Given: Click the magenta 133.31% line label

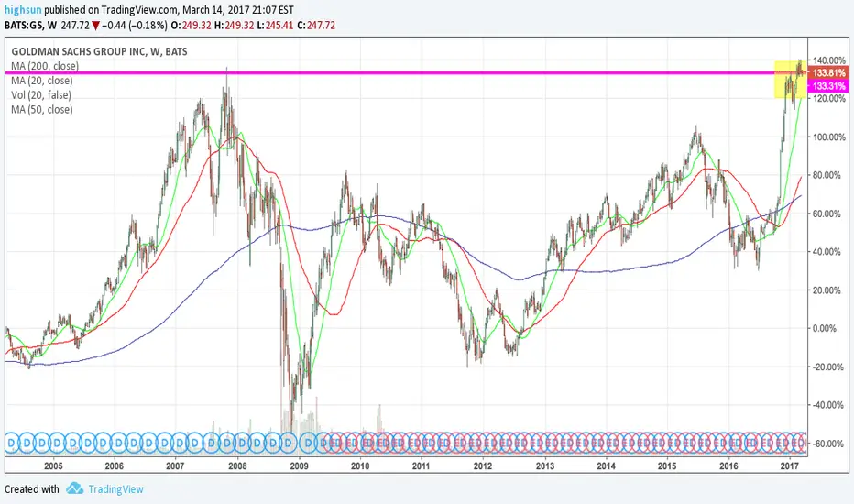Looking at the screenshot, I should pyautogui.click(x=828, y=86).
